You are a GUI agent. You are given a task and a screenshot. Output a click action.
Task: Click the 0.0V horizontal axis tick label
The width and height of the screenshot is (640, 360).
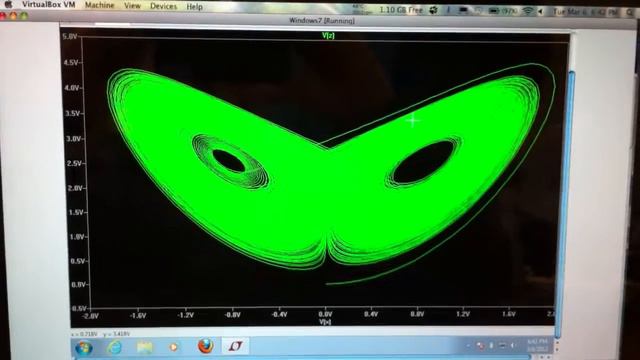pyautogui.click(x=325, y=314)
